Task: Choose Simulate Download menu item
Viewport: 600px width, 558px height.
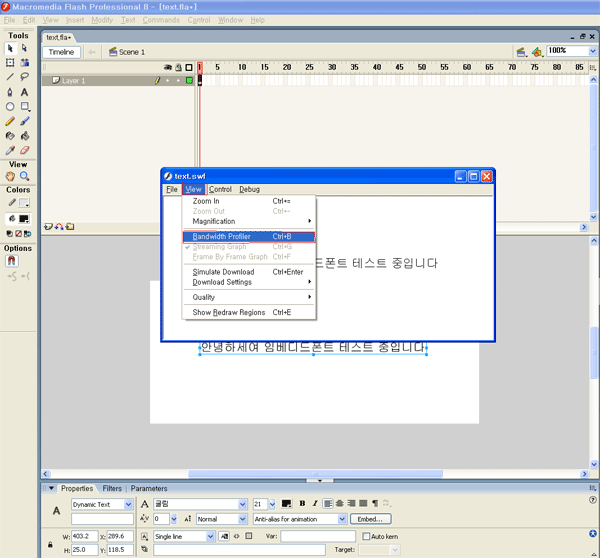Action: tap(249, 272)
